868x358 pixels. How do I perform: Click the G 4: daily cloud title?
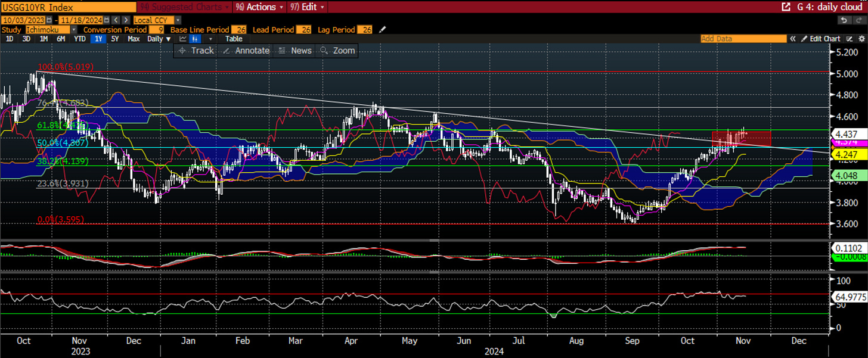click(x=829, y=7)
